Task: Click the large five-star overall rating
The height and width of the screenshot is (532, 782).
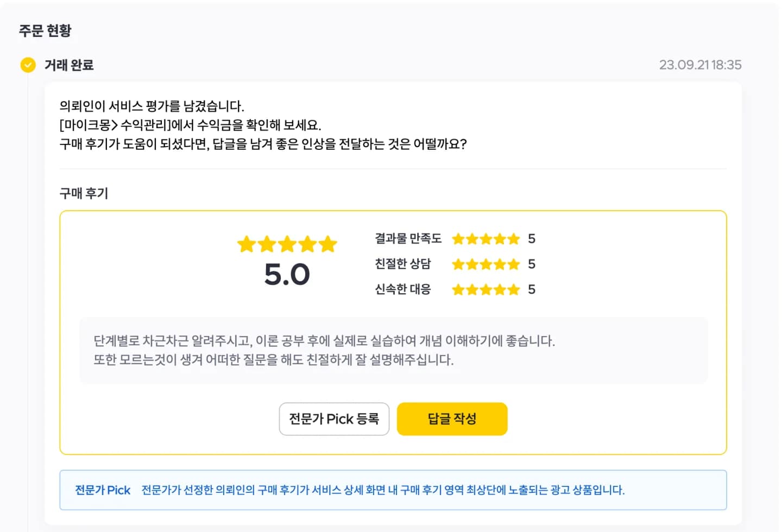Action: click(x=287, y=244)
